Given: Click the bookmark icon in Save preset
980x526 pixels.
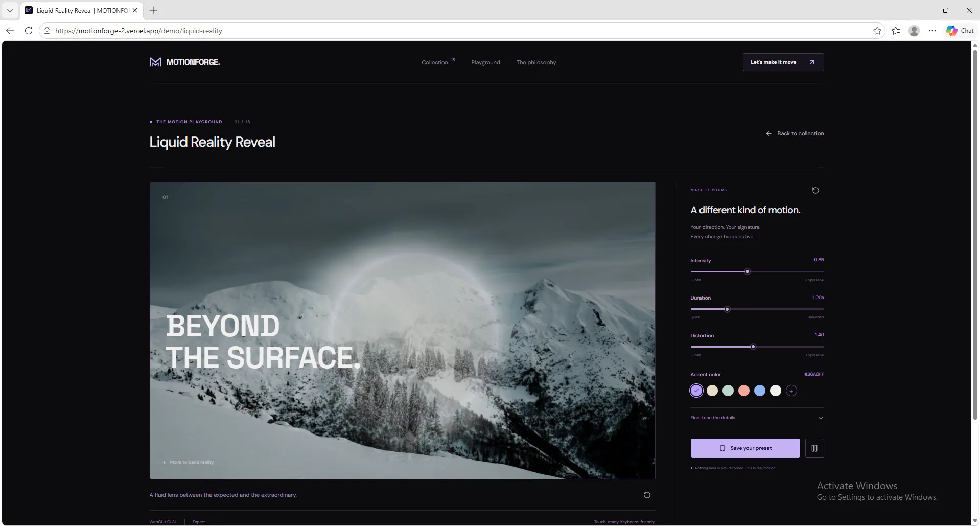Looking at the screenshot, I should point(722,448).
